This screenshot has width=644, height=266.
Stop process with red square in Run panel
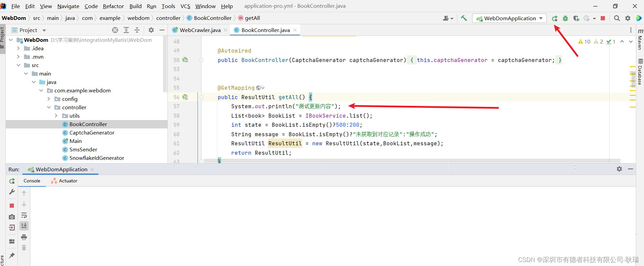tap(12, 205)
